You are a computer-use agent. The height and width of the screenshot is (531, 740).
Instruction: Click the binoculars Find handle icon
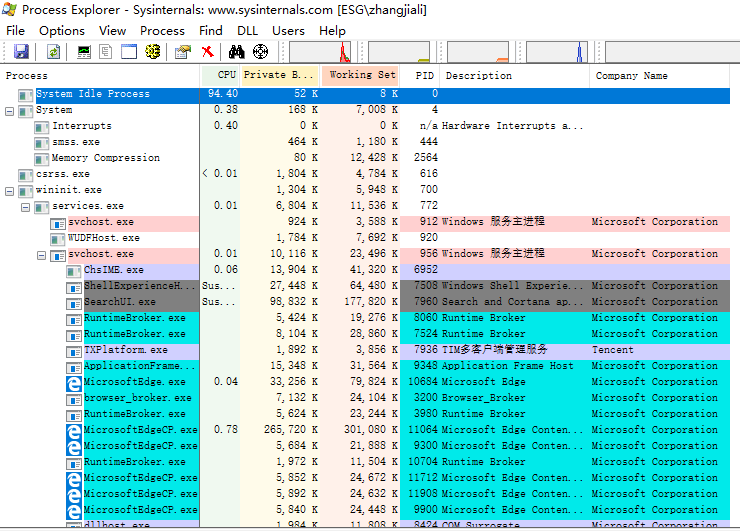236,51
